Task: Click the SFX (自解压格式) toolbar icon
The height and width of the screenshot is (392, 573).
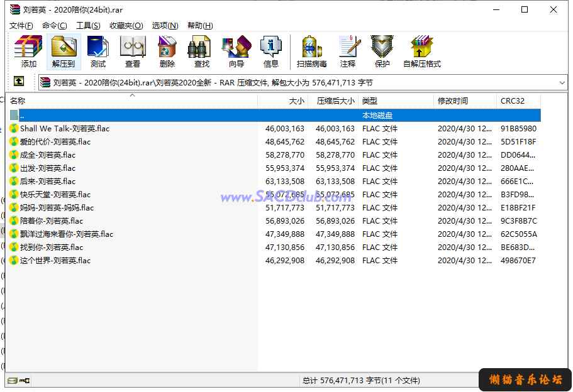Action: (x=421, y=52)
